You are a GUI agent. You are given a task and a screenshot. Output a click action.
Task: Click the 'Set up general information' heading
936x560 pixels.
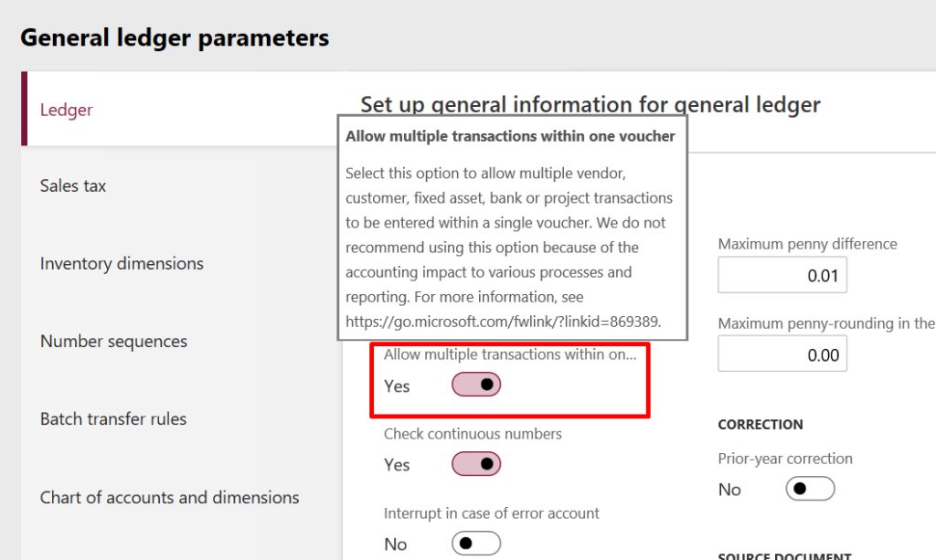590,105
